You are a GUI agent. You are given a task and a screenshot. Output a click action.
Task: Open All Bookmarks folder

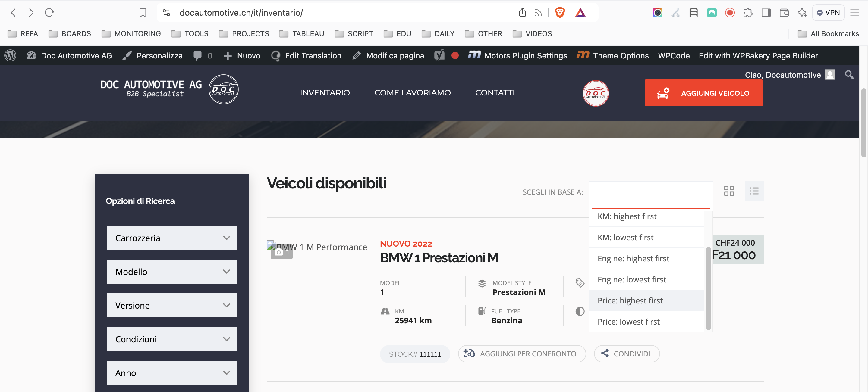(828, 34)
